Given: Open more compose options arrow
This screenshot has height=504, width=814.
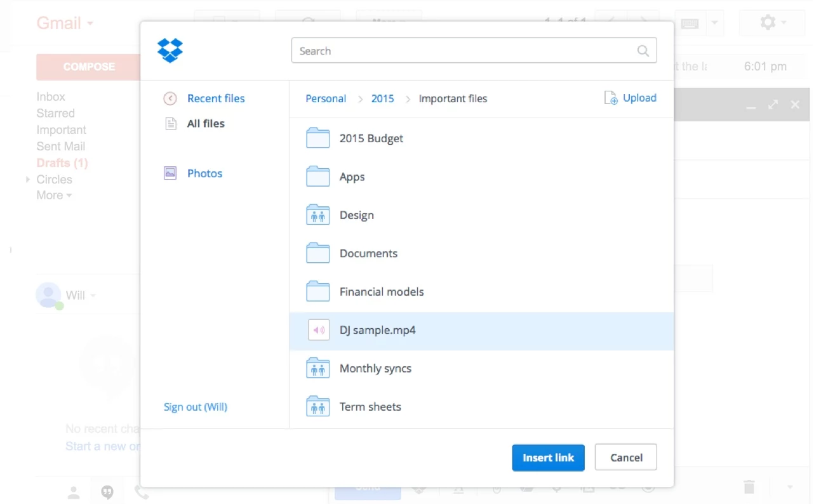Looking at the screenshot, I should click(x=790, y=487).
